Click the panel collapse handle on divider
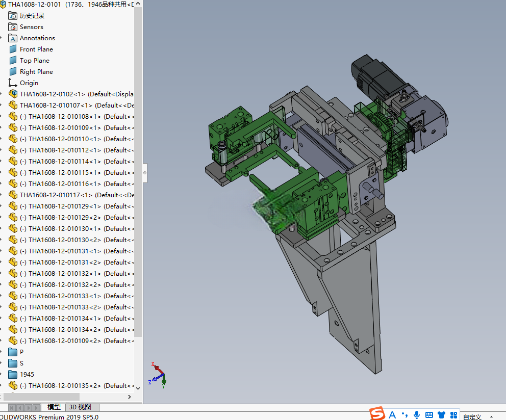 tap(145, 173)
